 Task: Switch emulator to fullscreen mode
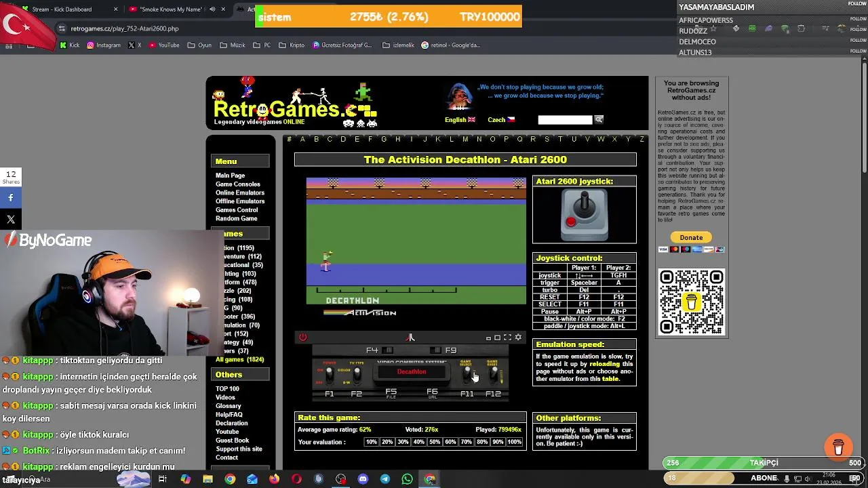(507, 337)
